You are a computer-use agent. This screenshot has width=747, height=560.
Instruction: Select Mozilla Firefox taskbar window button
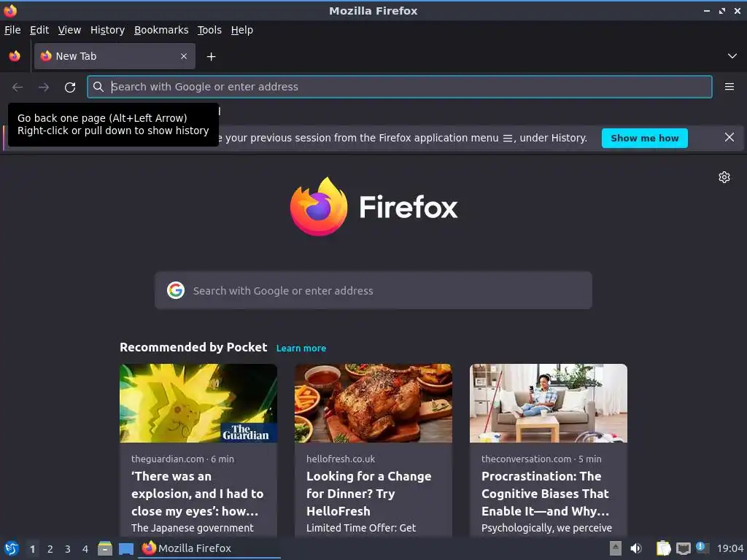point(209,548)
